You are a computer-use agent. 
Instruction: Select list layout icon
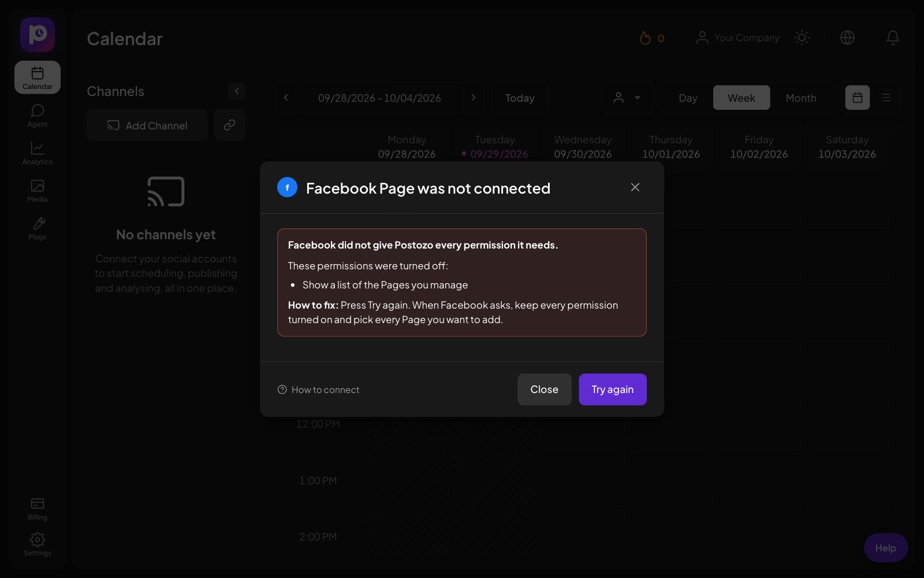coord(885,98)
